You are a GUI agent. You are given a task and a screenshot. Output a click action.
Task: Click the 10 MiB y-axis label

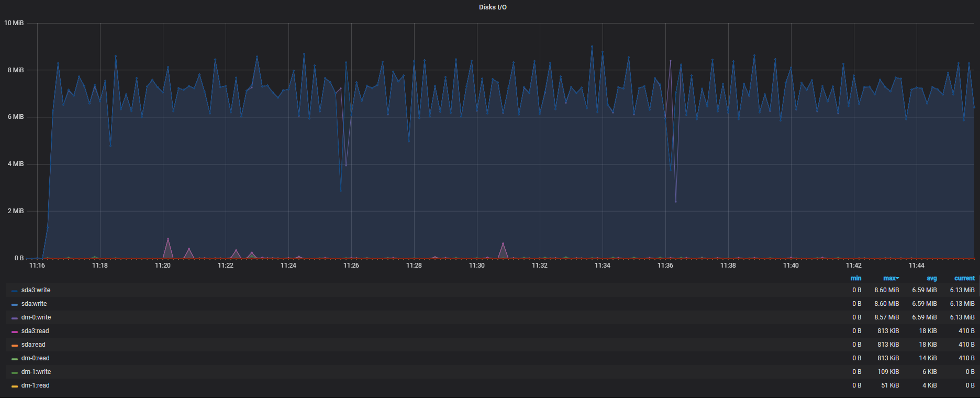tap(14, 23)
